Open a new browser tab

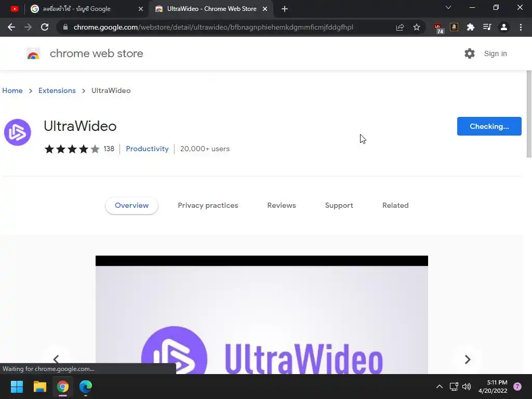[x=285, y=9]
